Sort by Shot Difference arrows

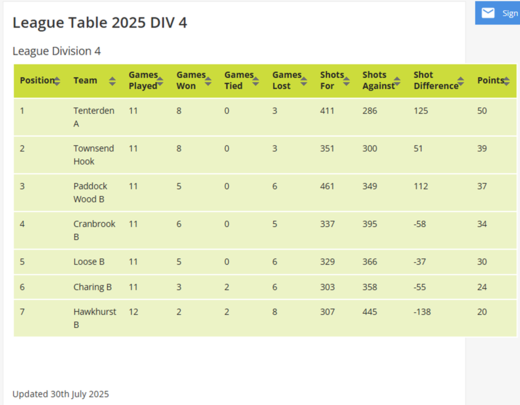461,81
